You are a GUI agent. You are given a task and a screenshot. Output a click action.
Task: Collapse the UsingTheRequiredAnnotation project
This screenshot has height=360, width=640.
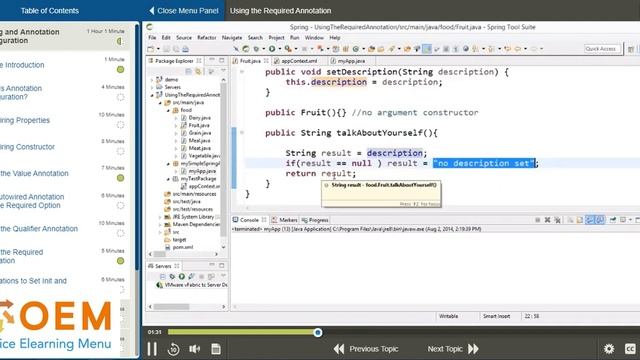pos(152,95)
